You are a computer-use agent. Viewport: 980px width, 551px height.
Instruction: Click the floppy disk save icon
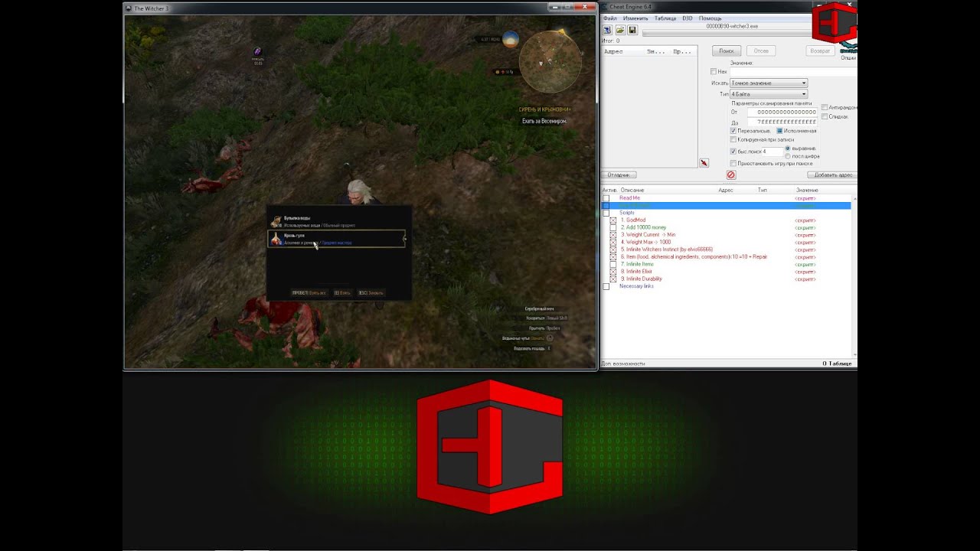tap(632, 30)
